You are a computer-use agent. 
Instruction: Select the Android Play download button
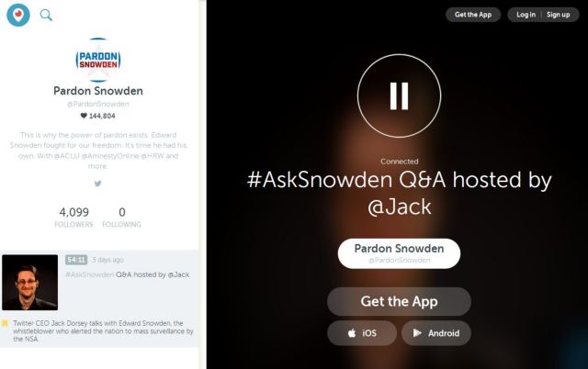pos(436,333)
